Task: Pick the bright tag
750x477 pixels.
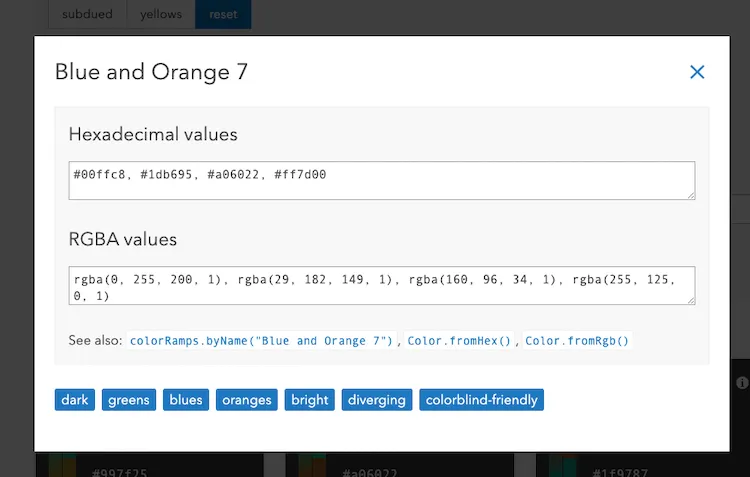Action: click(309, 400)
